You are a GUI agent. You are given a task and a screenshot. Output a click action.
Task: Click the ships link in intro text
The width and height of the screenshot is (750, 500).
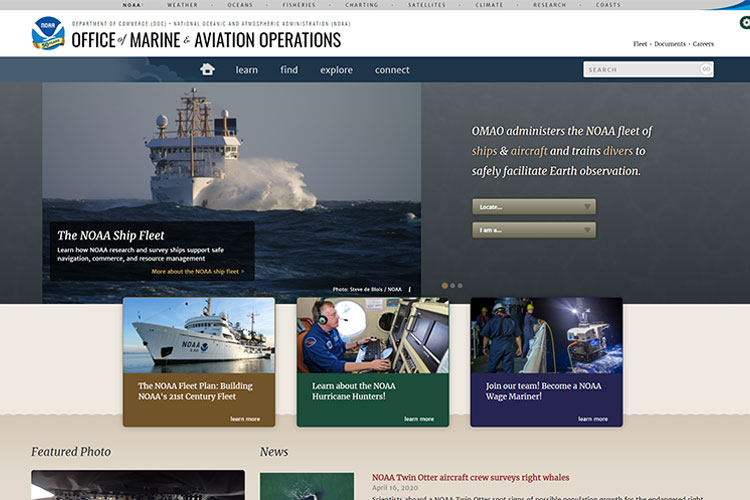[484, 151]
